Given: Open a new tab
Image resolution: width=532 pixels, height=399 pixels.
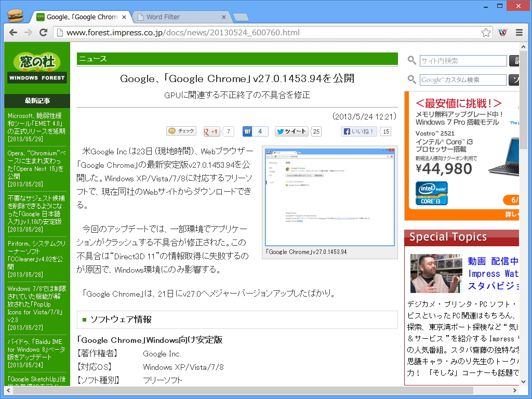Looking at the screenshot, I should pyautogui.click(x=241, y=17).
